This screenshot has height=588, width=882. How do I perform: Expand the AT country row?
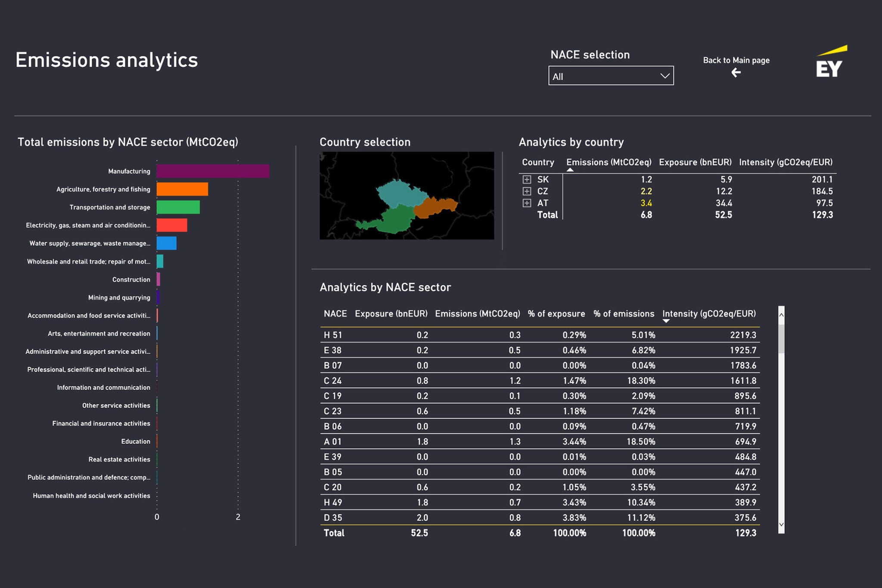click(527, 203)
